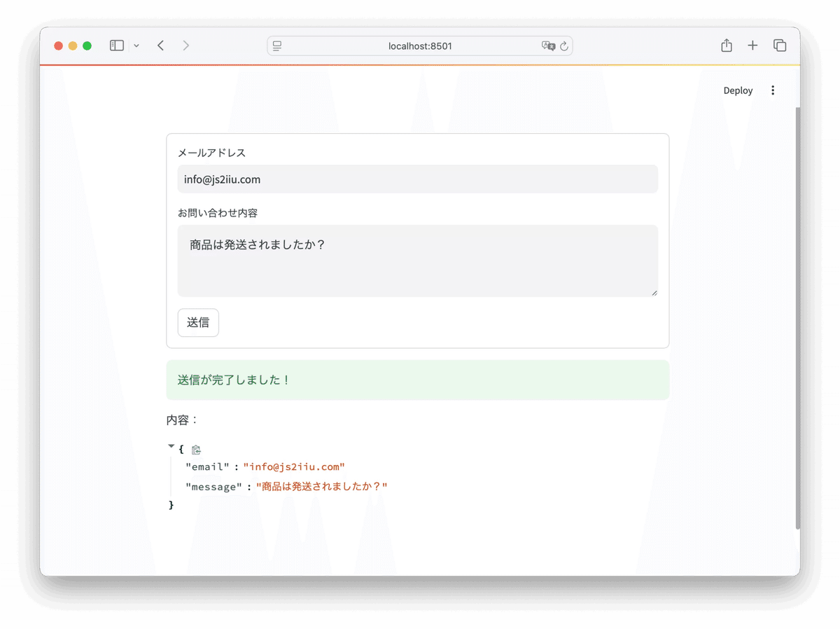Click the copy-to-clipboard icon beside the JSON
This screenshot has height=629, width=840.
[x=196, y=449]
